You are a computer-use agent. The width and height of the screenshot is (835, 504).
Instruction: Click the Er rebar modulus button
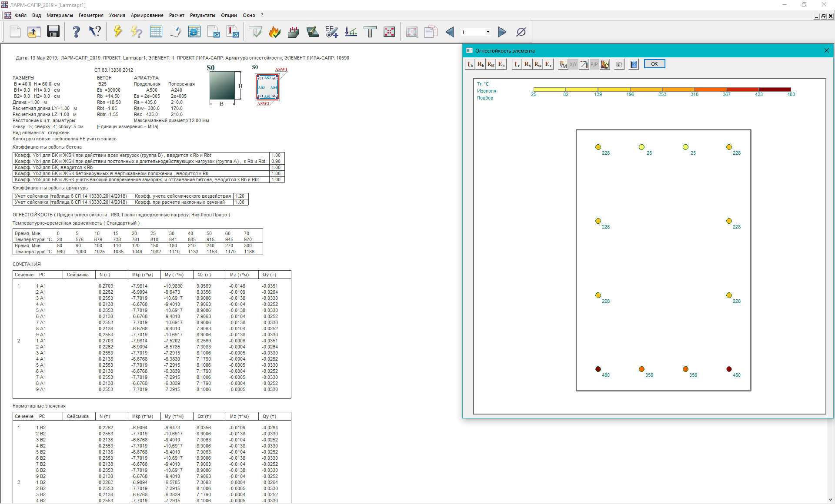tap(548, 64)
